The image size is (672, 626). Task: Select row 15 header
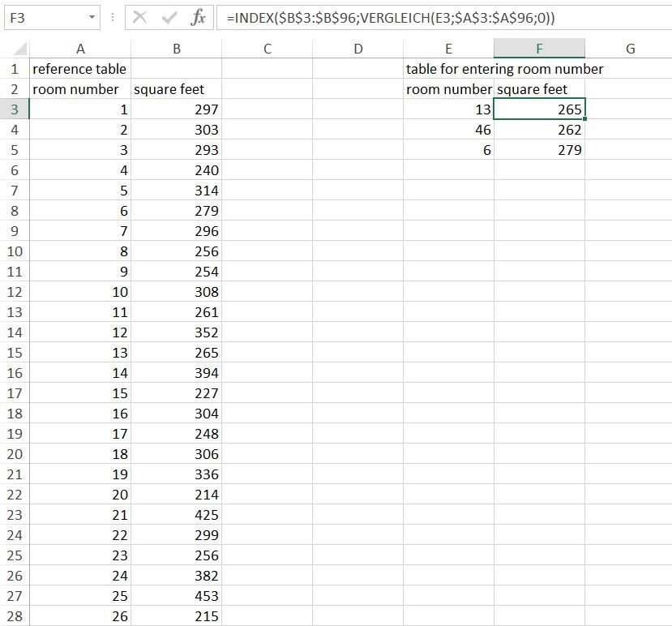click(15, 353)
